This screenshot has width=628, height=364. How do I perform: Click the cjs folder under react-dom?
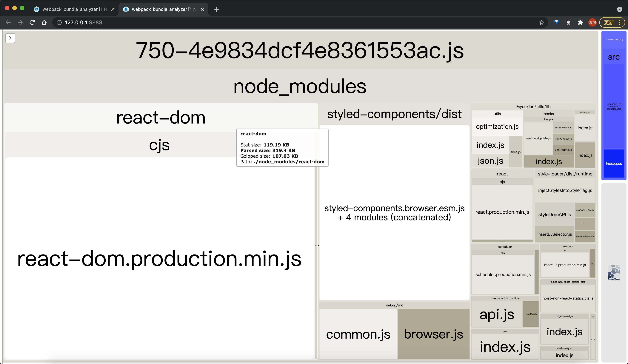159,145
